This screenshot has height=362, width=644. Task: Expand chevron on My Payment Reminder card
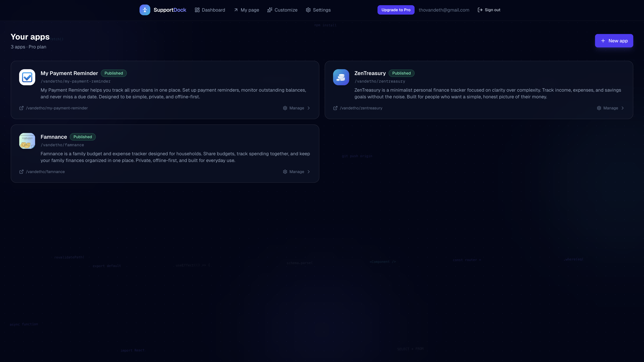pos(309,108)
